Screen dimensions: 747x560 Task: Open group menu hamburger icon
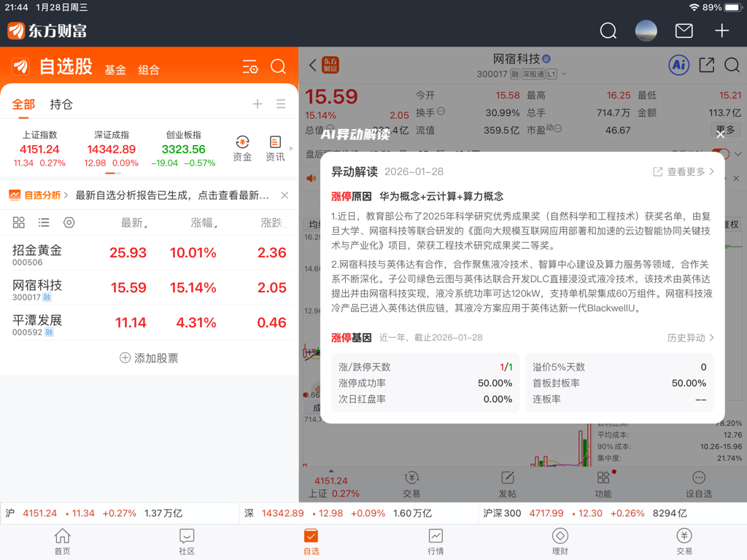[281, 104]
